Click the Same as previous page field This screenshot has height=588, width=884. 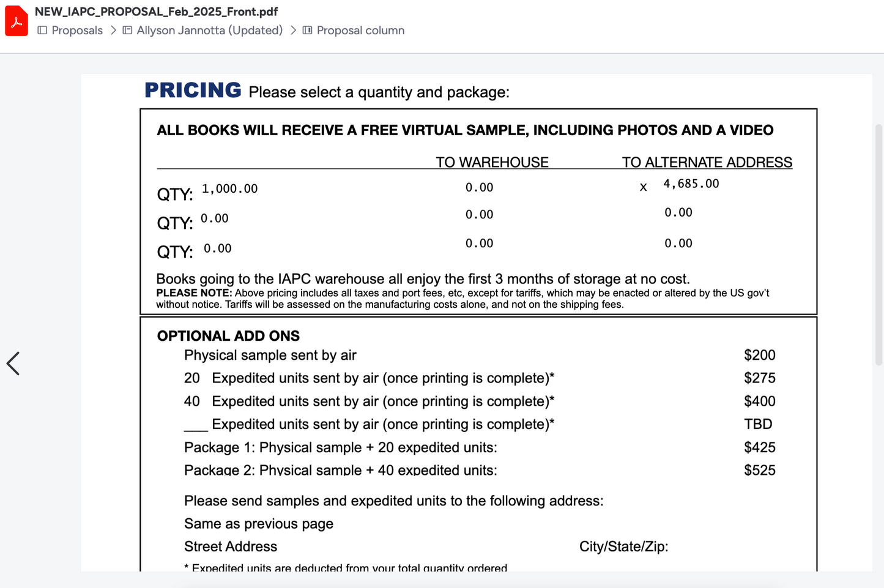259,524
